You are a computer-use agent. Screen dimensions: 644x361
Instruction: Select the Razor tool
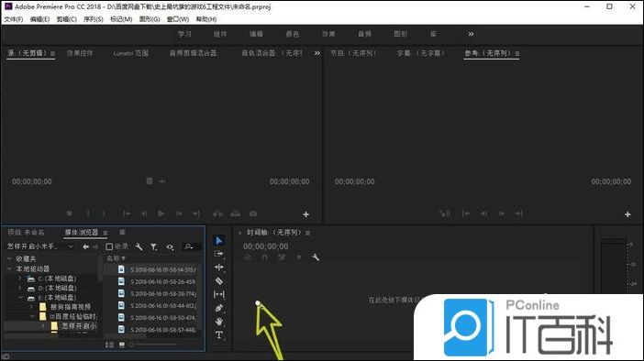click(x=219, y=281)
